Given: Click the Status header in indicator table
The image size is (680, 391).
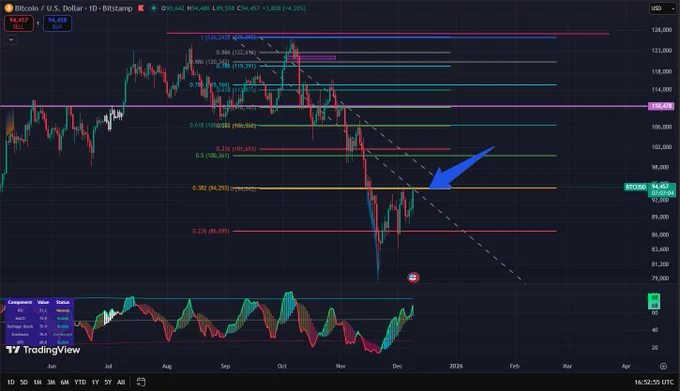Looking at the screenshot, I should tap(62, 302).
